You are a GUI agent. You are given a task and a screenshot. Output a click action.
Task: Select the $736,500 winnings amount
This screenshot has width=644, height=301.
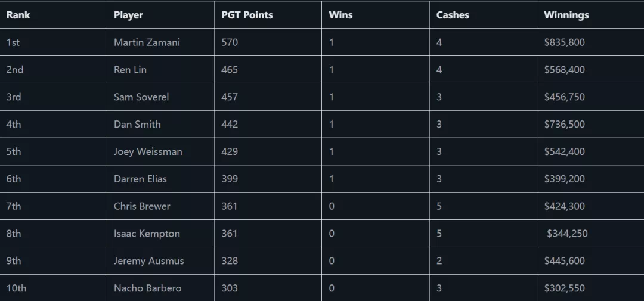tap(564, 124)
